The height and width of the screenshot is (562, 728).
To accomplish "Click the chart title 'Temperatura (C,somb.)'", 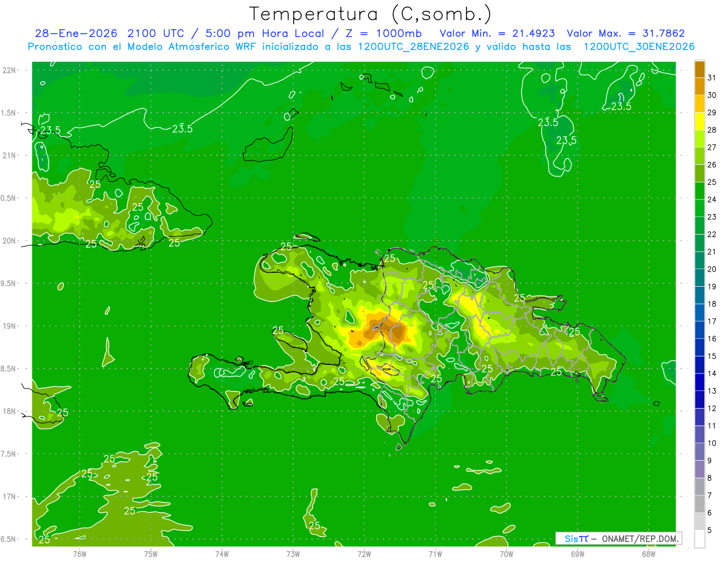I will tap(371, 13).
